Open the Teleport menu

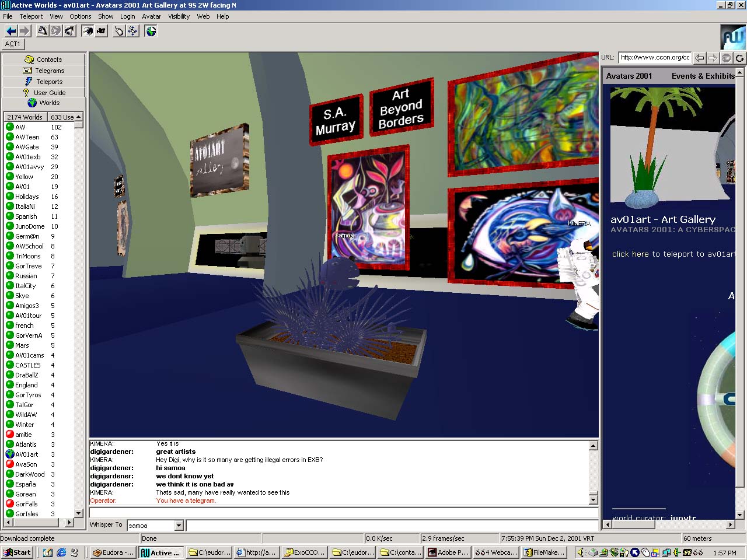(x=31, y=16)
